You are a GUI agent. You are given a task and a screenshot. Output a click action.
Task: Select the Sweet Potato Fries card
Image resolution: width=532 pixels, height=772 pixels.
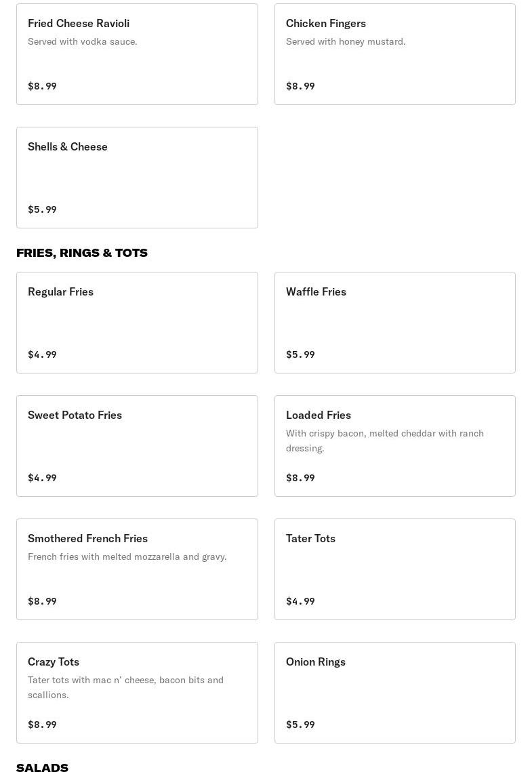[137, 446]
